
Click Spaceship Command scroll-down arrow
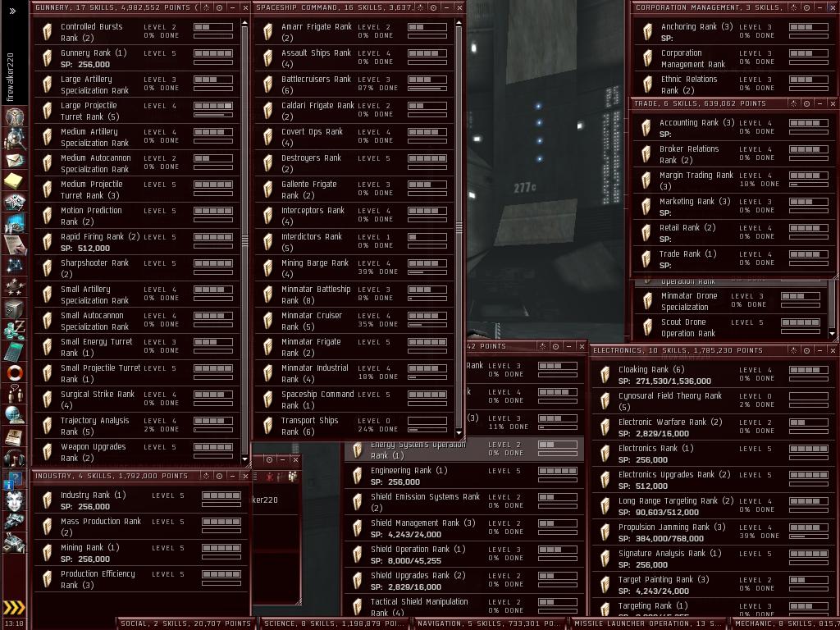coord(459,432)
